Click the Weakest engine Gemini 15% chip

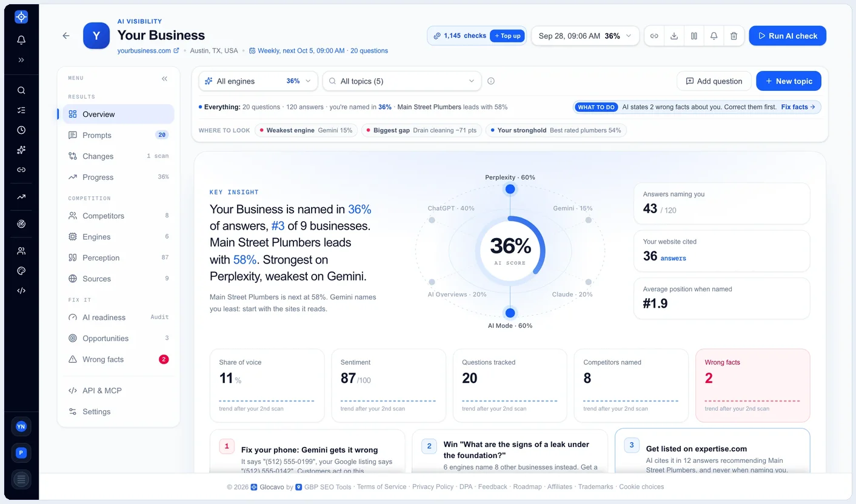306,130
